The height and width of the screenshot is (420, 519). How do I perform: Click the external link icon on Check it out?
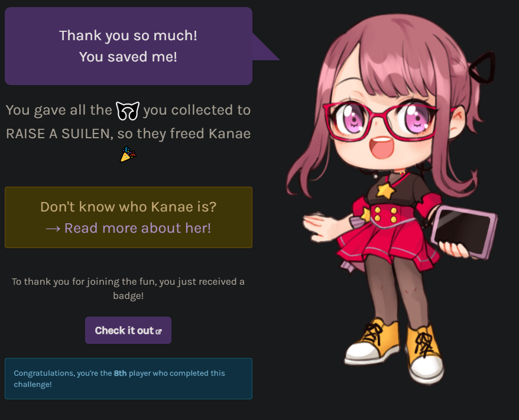(x=158, y=331)
